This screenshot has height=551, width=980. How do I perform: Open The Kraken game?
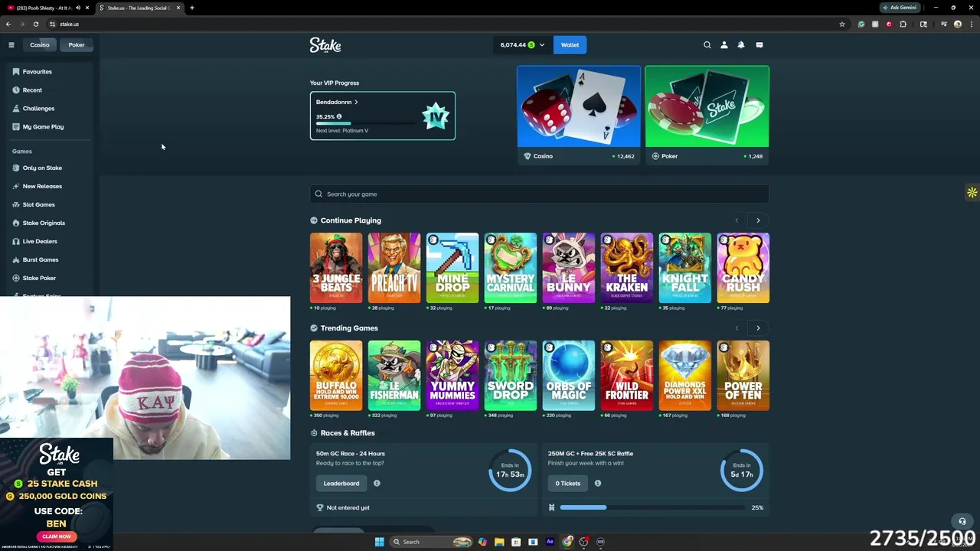tap(627, 268)
